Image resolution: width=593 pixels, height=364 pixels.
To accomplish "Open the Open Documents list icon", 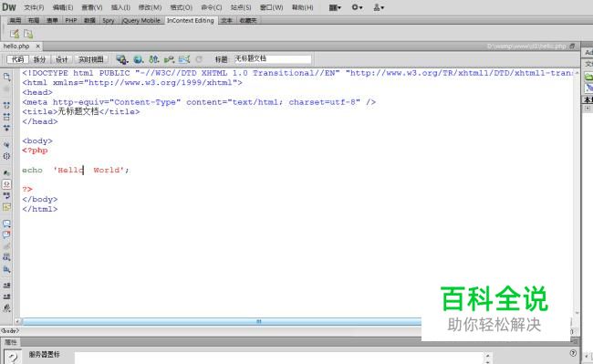I will pyautogui.click(x=6, y=78).
